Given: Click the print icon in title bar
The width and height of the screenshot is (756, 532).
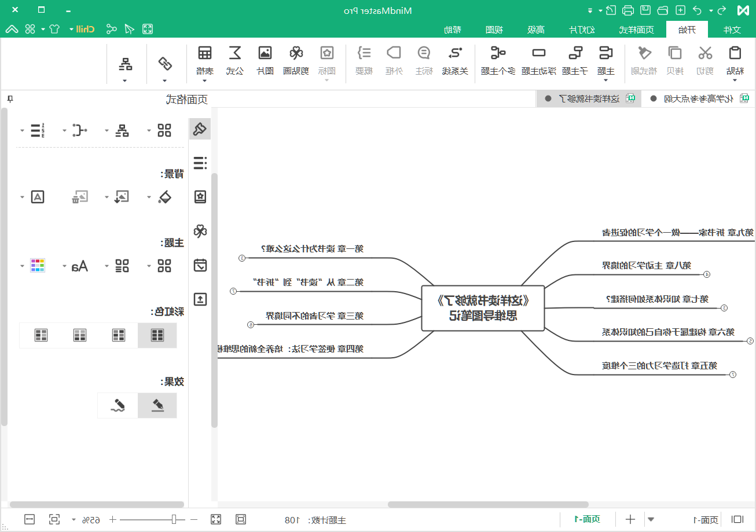Looking at the screenshot, I should tap(627, 10).
